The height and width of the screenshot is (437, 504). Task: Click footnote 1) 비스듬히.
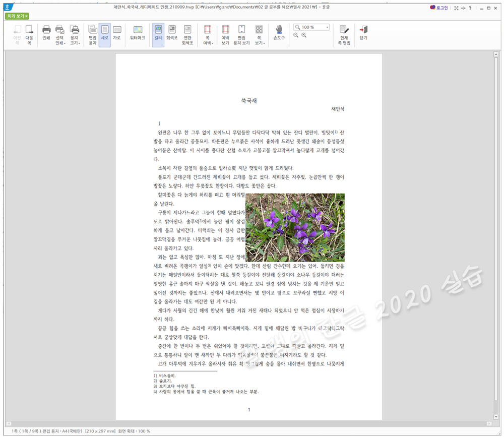point(165,376)
